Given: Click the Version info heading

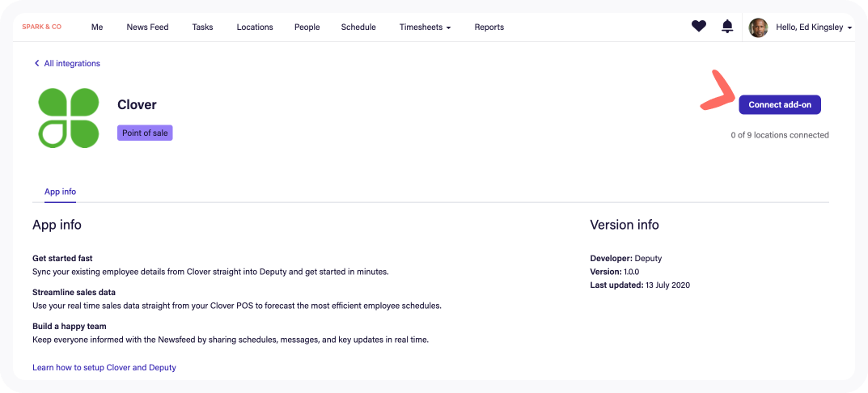Looking at the screenshot, I should 625,225.
